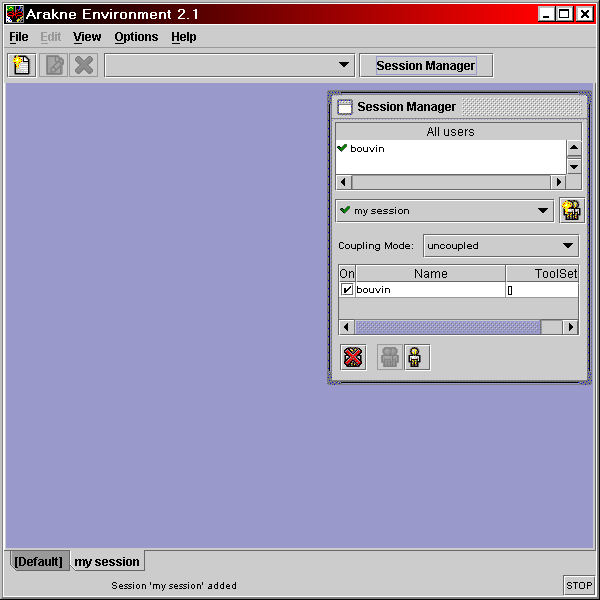Click right arrow of users list horizontal scrollbar

[x=558, y=182]
